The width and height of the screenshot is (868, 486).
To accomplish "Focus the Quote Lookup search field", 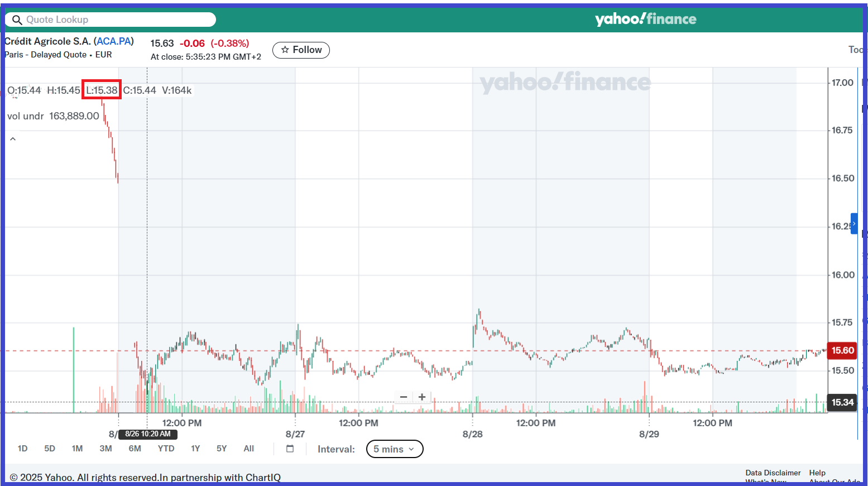I will click(x=117, y=20).
